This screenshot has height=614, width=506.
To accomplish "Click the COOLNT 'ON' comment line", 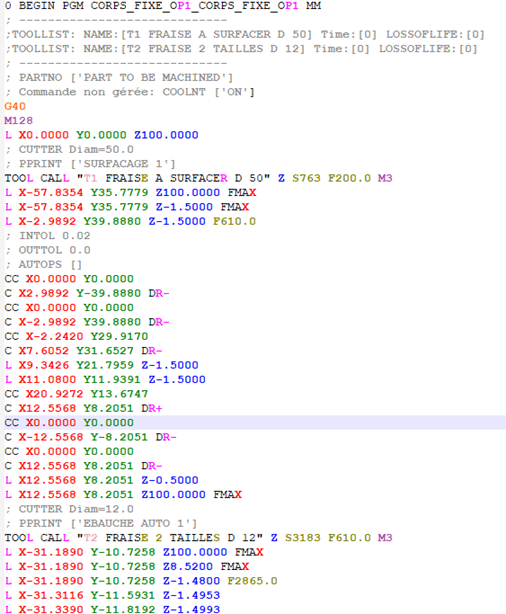I will click(130, 92).
